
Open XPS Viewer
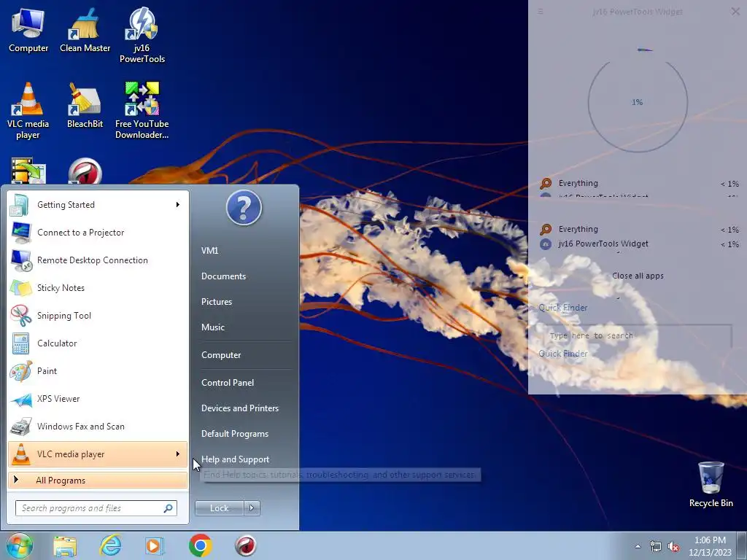click(x=98, y=399)
